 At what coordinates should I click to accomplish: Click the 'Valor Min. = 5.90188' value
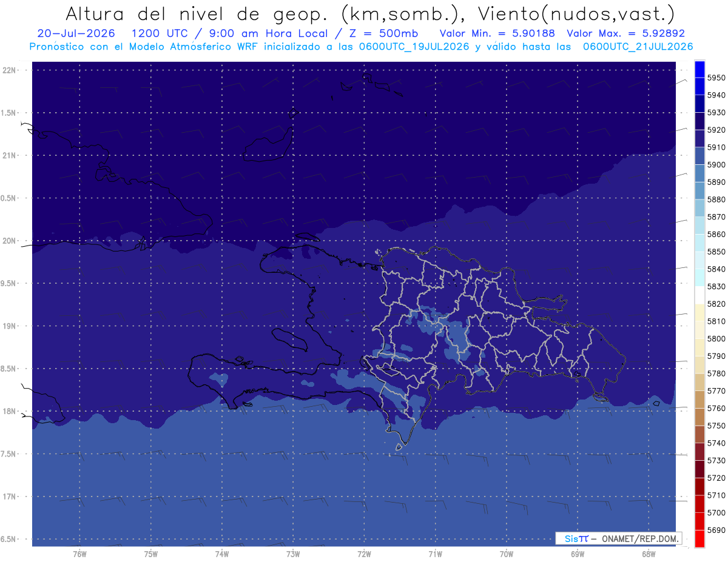click(x=497, y=33)
